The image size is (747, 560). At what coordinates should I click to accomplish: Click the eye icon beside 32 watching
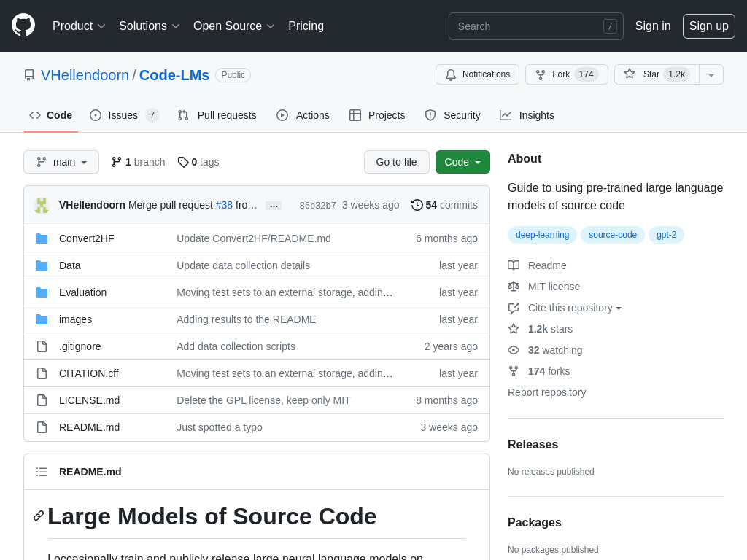514,350
